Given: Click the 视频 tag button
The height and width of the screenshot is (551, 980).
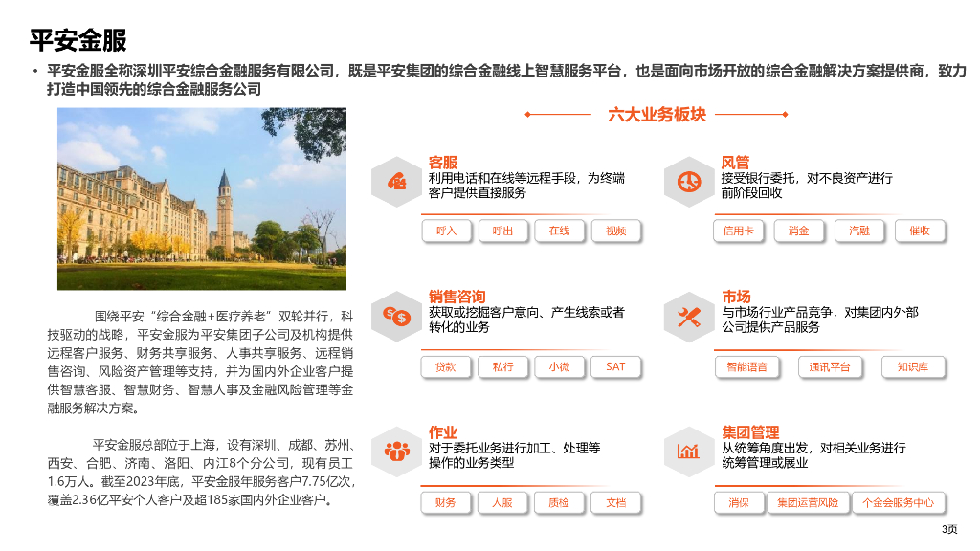Looking at the screenshot, I should 615,231.
